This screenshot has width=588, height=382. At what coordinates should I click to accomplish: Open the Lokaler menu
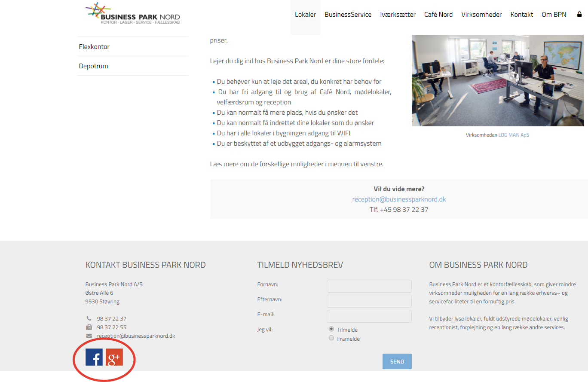(305, 15)
